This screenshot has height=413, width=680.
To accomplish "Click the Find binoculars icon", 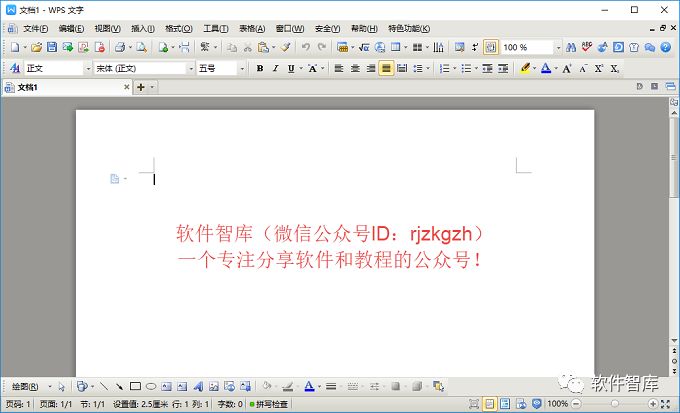I will point(571,47).
